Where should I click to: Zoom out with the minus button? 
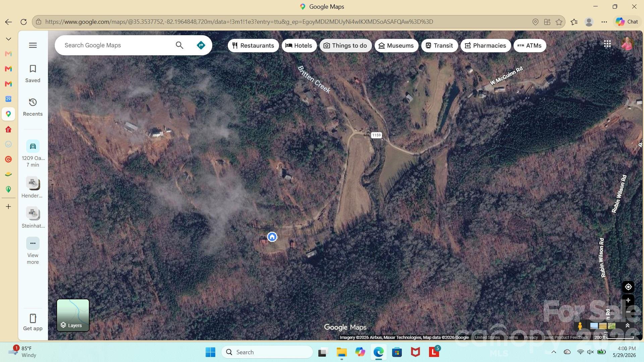[x=628, y=312]
